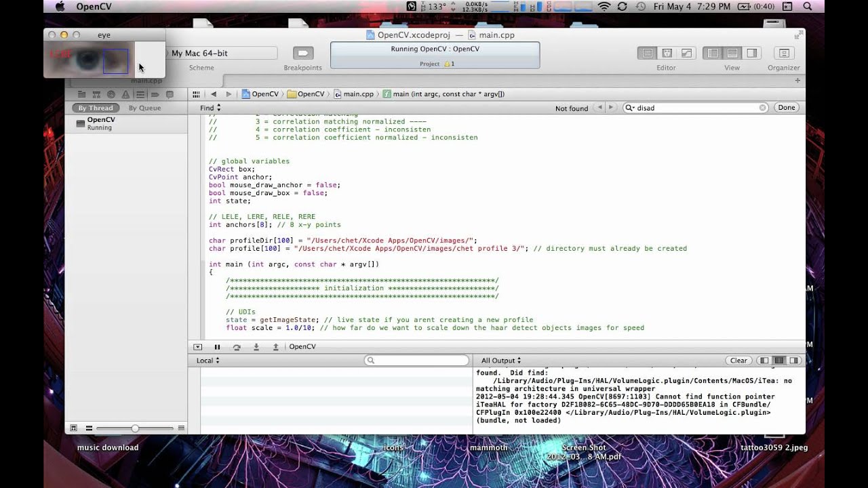868x488 pixels.
Task: Click the date and time in menu bar
Action: [x=692, y=6]
